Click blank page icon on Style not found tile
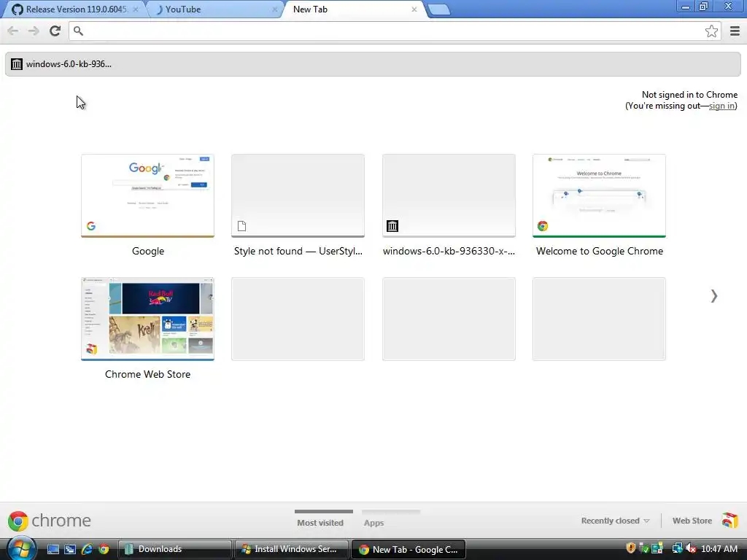Image resolution: width=747 pixels, height=560 pixels. click(241, 226)
